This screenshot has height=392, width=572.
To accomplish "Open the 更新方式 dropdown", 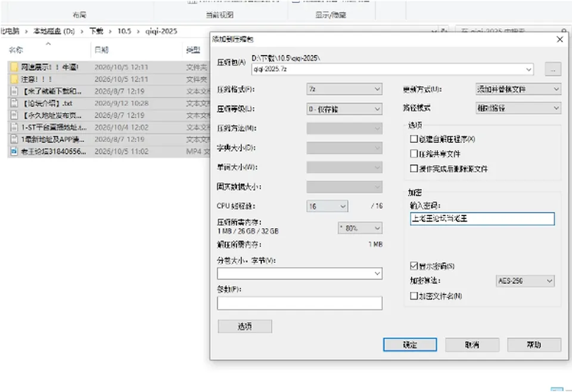I will [x=518, y=89].
